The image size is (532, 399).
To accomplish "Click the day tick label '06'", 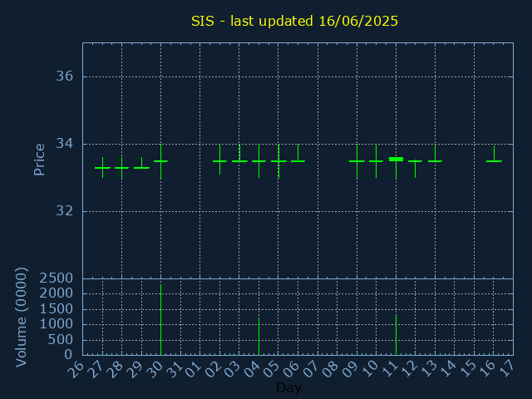I will [291, 369].
